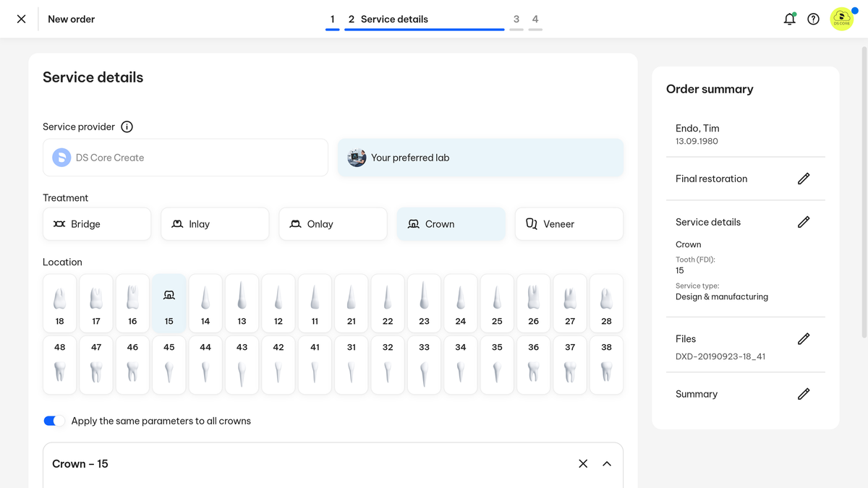Click the Service provider info icon

tap(127, 127)
